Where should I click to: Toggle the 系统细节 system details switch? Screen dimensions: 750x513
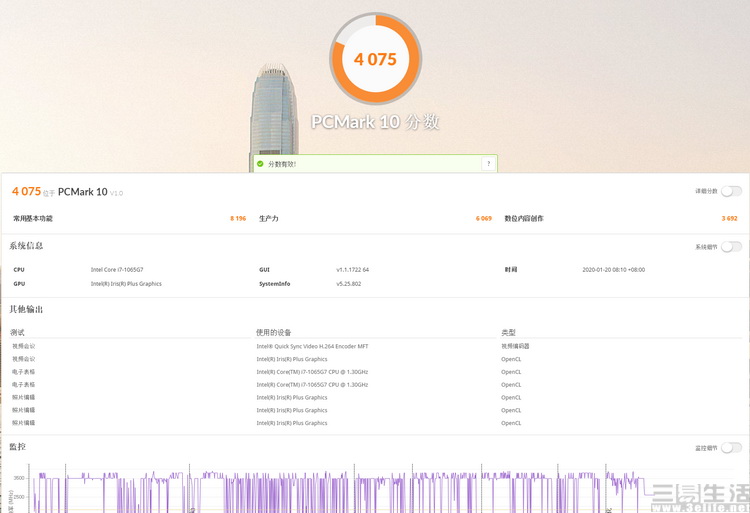point(731,247)
